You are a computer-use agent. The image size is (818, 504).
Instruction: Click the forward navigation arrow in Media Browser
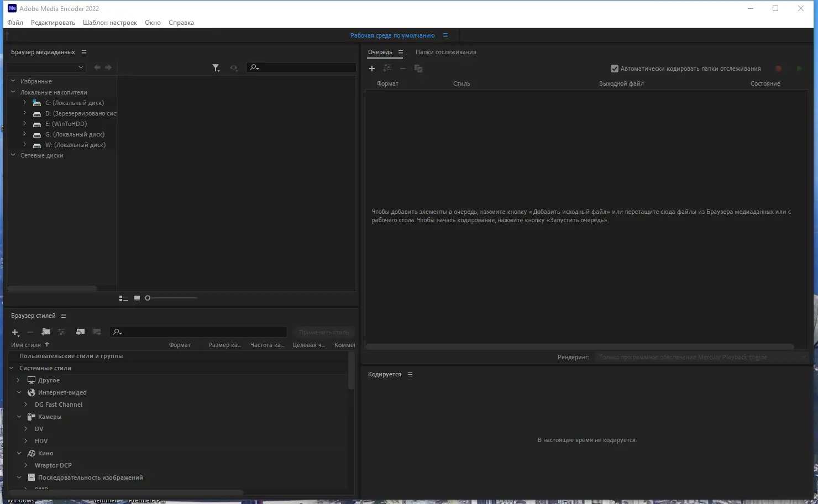[109, 67]
